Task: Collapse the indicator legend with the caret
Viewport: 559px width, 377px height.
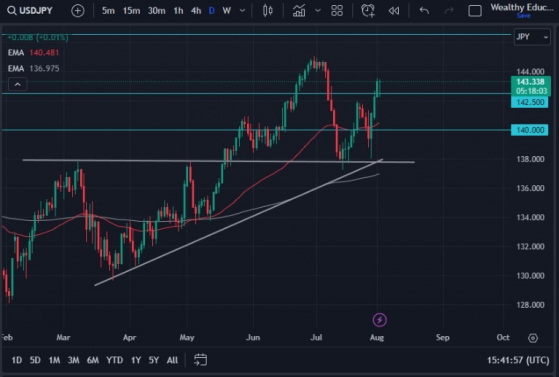Action: [x=17, y=85]
